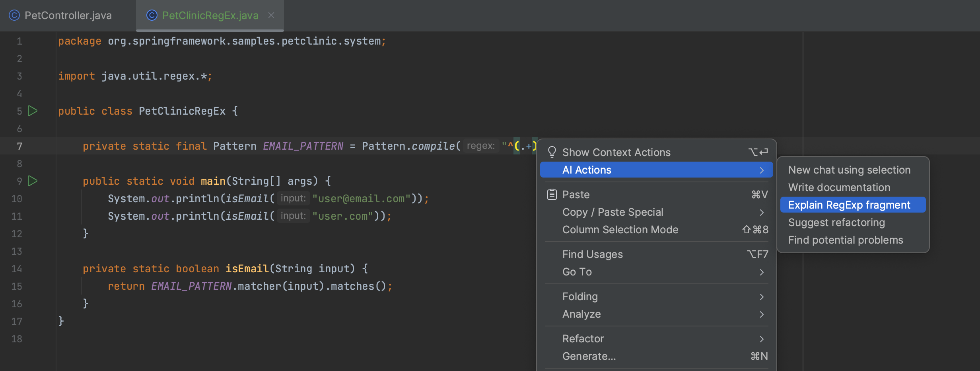The width and height of the screenshot is (980, 371).
Task: Choose New chat using selection
Action: tap(849, 170)
